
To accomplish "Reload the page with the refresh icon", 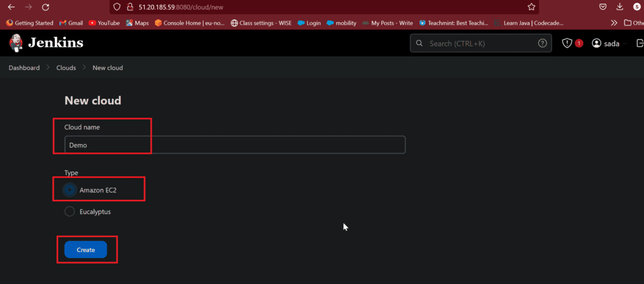I will 46,7.
